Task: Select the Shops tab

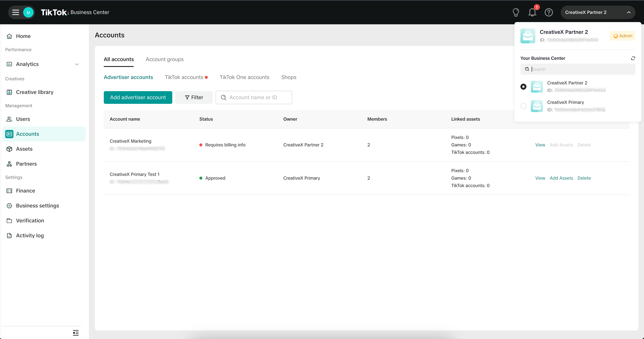Action: pyautogui.click(x=289, y=77)
